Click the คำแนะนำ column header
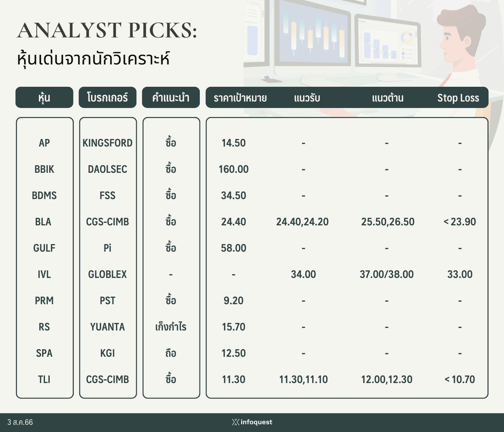The width and height of the screenshot is (504, 432). [x=171, y=97]
